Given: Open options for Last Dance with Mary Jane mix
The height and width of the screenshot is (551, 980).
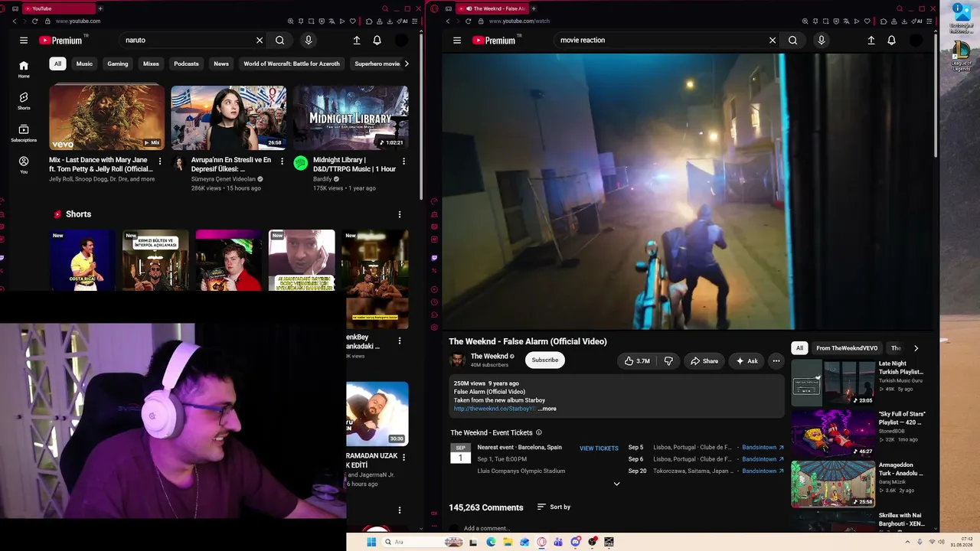Looking at the screenshot, I should pyautogui.click(x=159, y=161).
